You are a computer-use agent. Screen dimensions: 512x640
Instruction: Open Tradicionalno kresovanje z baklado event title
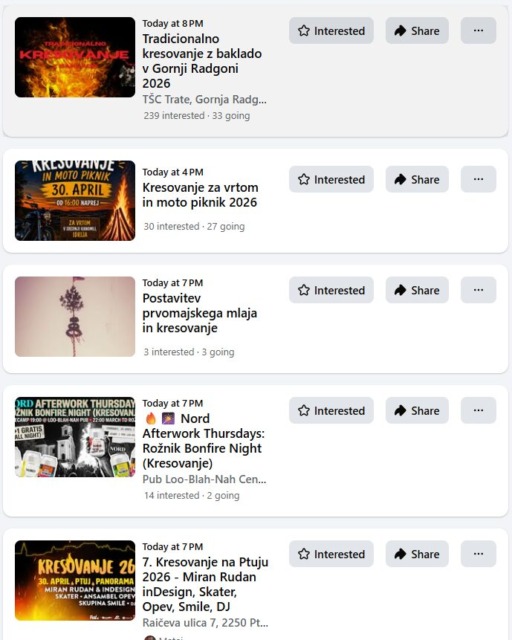pos(202,61)
